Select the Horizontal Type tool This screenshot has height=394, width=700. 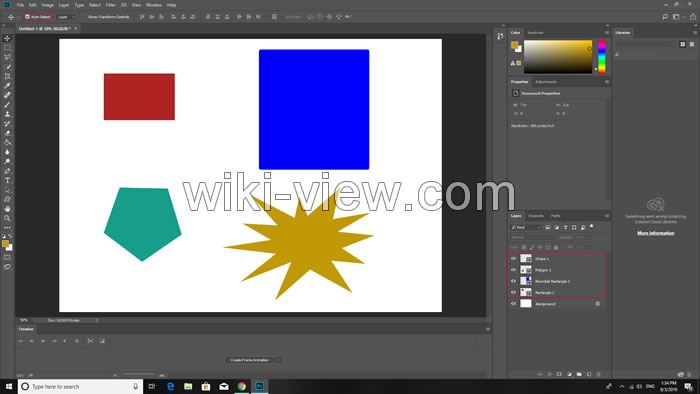pyautogui.click(x=7, y=181)
